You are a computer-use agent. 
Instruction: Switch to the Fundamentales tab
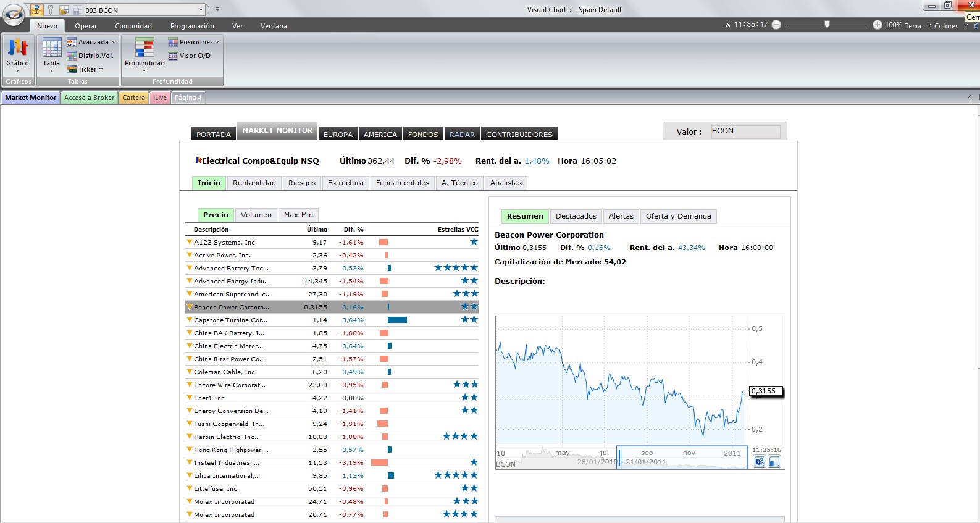coord(402,183)
